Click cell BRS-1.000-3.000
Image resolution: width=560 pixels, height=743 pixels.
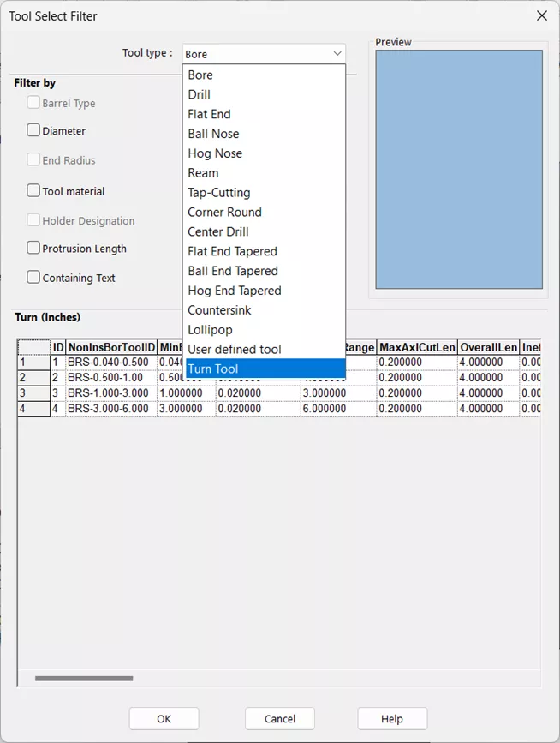click(111, 393)
